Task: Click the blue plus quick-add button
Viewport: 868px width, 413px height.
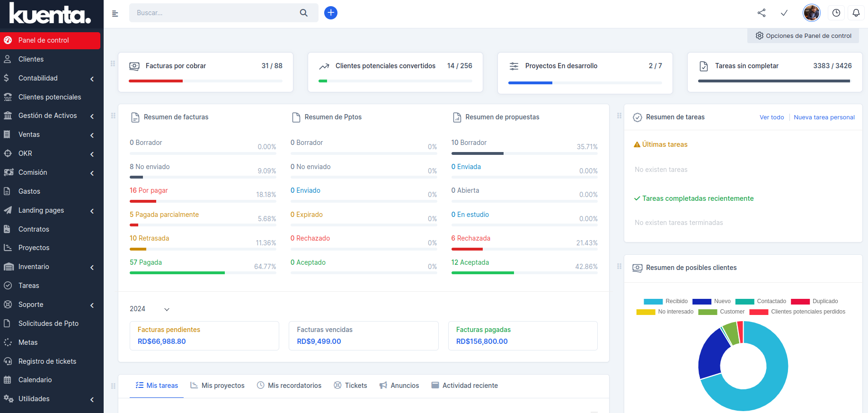Action: click(x=331, y=13)
